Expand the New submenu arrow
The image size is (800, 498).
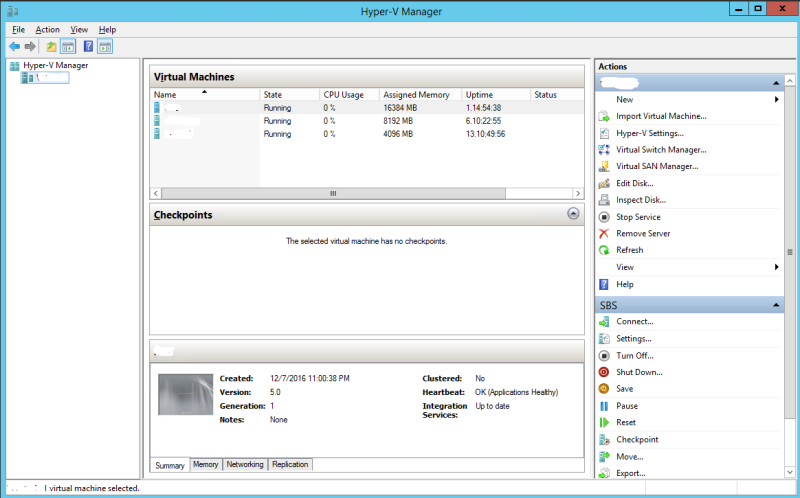(777, 99)
